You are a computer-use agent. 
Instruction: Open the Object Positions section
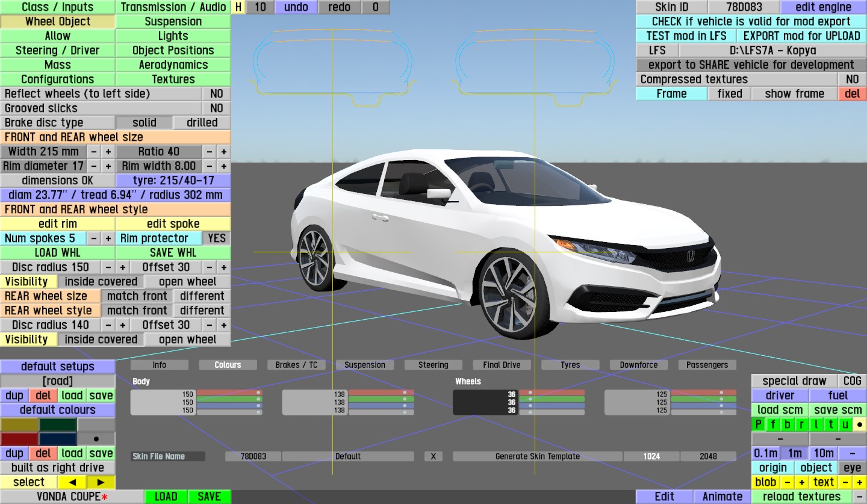173,51
